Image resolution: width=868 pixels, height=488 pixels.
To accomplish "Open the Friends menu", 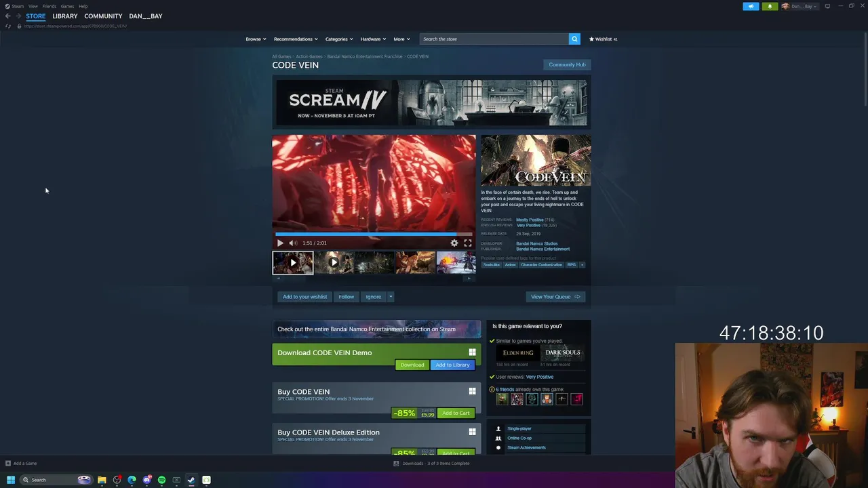I will click(x=49, y=6).
